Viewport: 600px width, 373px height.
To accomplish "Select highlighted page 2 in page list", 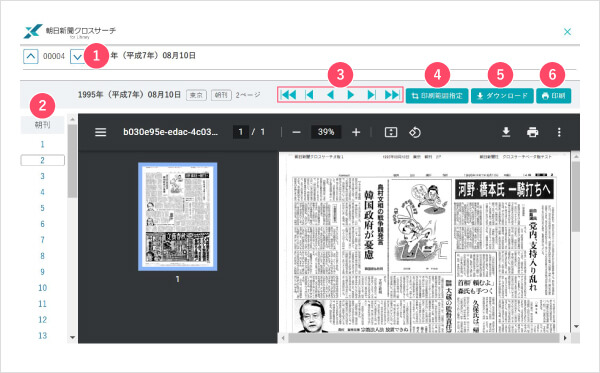I will (42, 160).
